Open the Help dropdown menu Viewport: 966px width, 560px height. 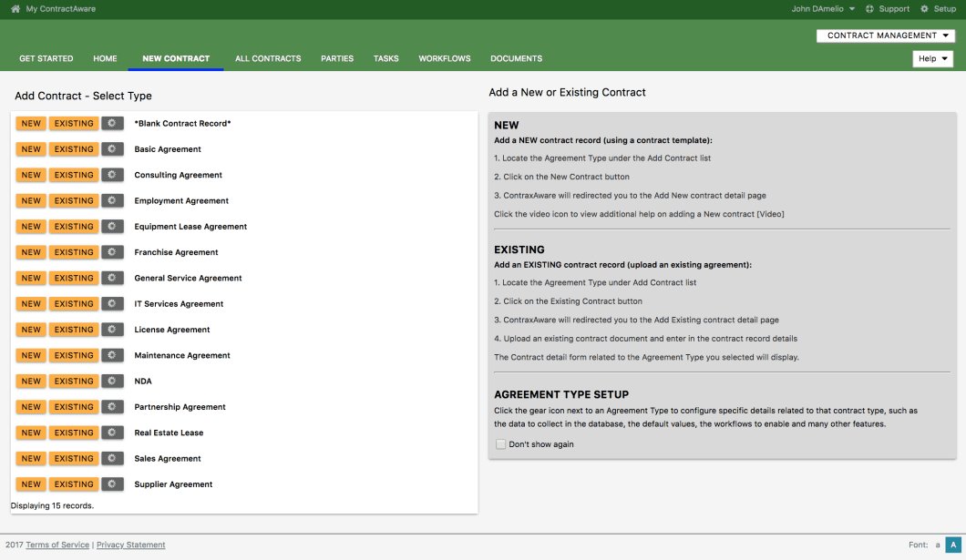(932, 58)
